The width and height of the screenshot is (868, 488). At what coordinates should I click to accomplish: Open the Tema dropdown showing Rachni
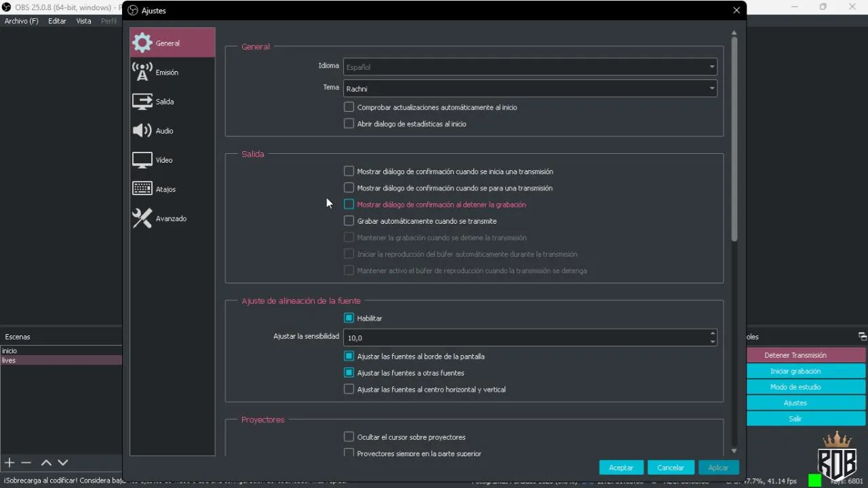pyautogui.click(x=530, y=88)
